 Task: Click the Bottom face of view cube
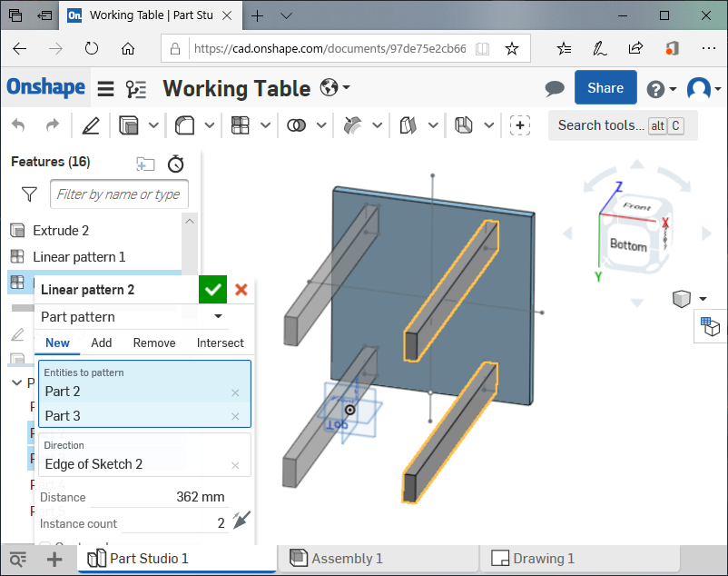coord(628,245)
